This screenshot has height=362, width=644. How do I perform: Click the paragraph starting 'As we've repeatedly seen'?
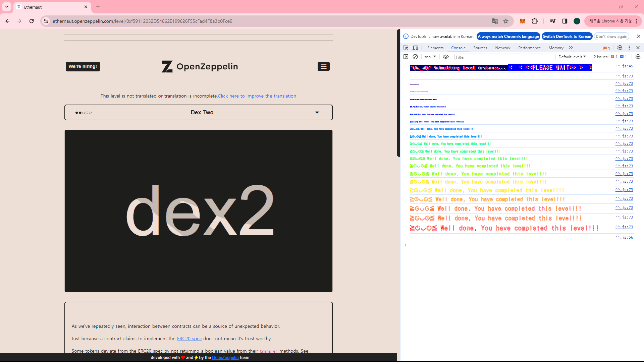pos(176,326)
